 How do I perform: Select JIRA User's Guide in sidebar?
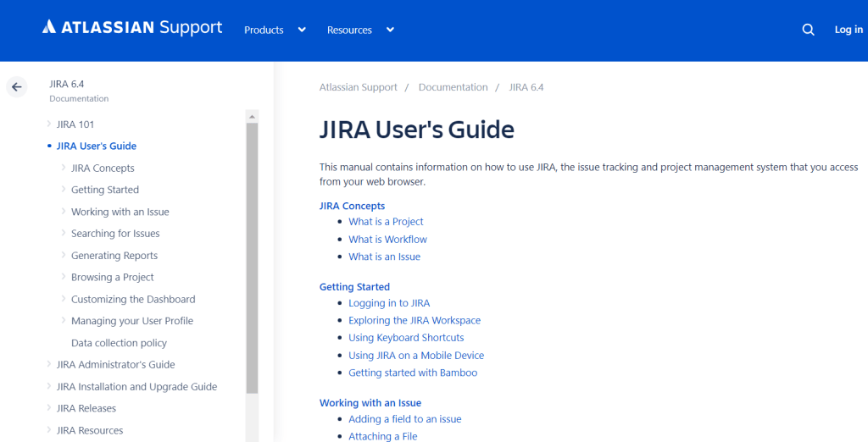pos(97,146)
